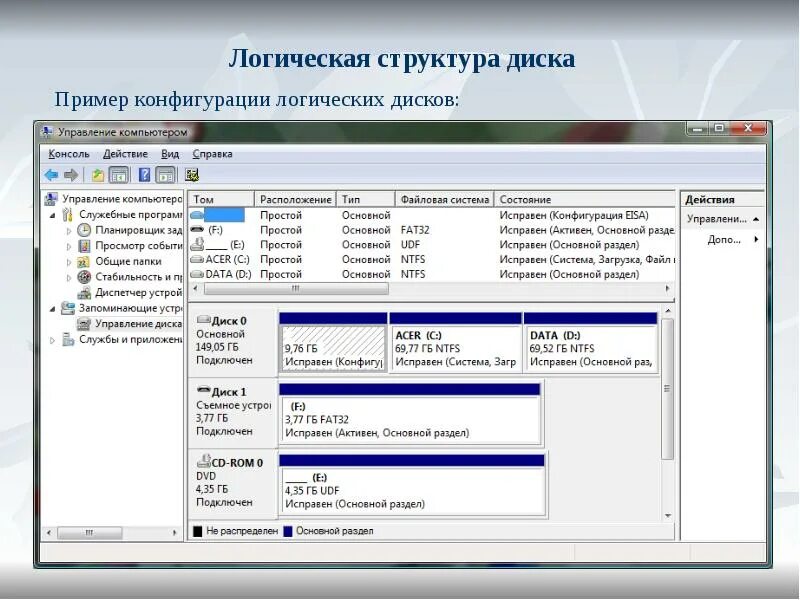Click the Back arrow toolbar icon

click(52, 175)
